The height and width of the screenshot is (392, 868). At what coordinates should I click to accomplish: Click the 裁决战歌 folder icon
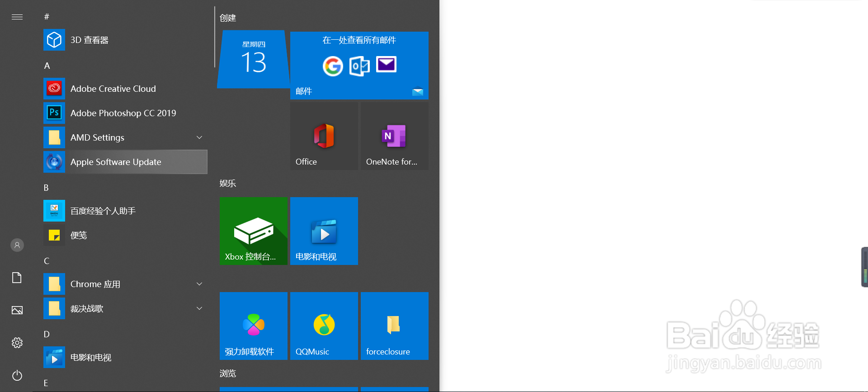click(x=54, y=308)
